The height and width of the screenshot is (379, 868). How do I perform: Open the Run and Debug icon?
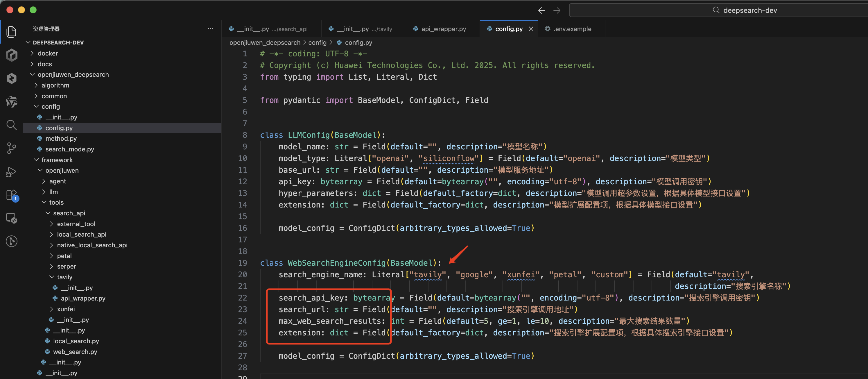pos(11,172)
